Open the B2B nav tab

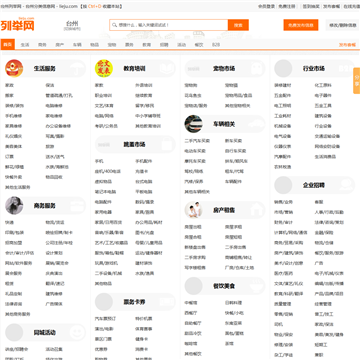tap(216, 45)
